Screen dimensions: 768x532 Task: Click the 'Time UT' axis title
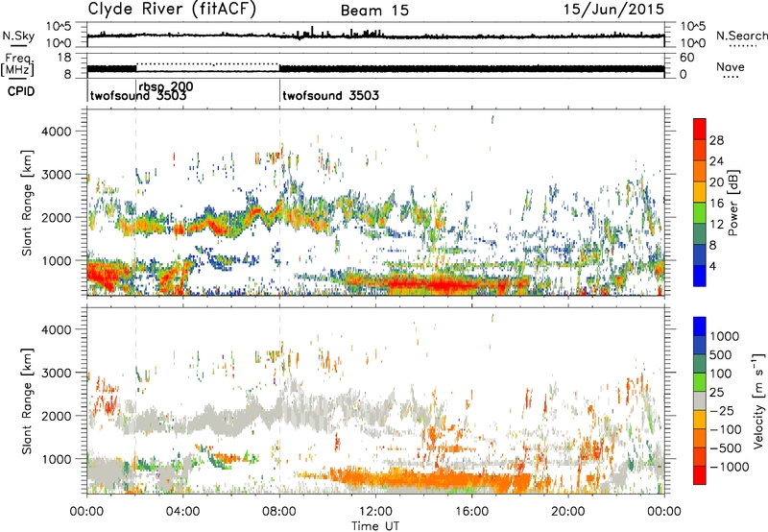tap(375, 525)
